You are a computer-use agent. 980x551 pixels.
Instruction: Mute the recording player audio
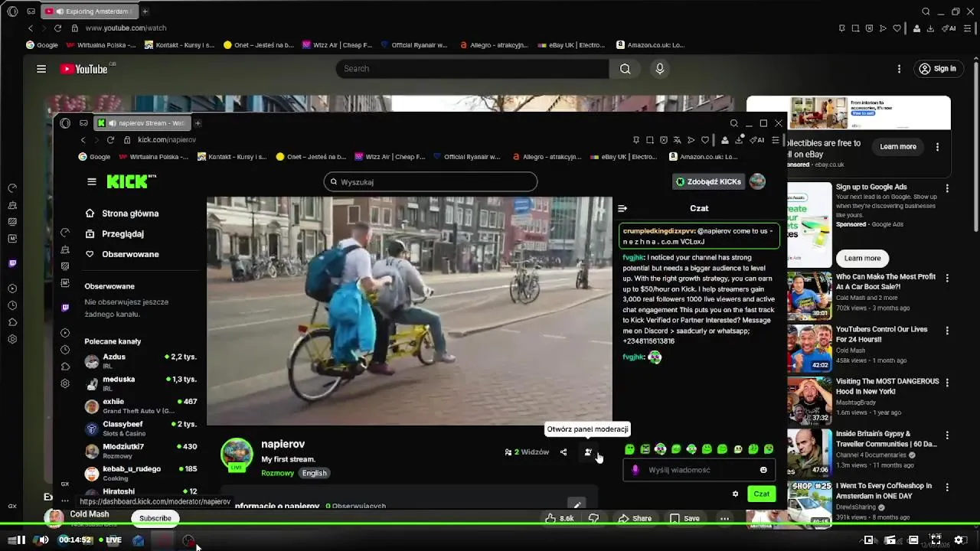pyautogui.click(x=44, y=540)
